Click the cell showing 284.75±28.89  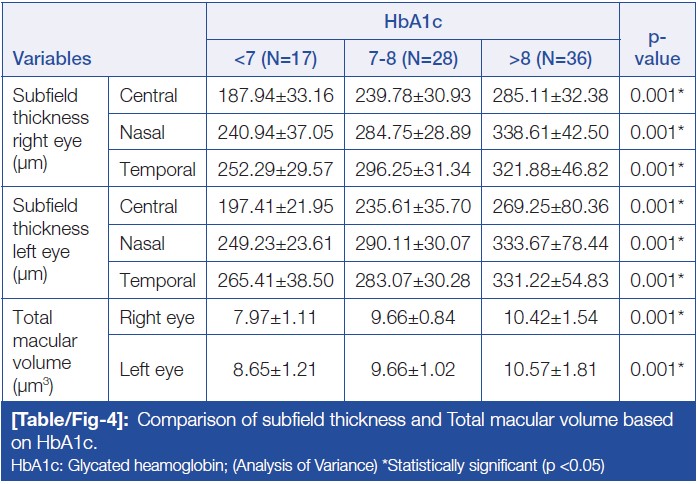411,133
